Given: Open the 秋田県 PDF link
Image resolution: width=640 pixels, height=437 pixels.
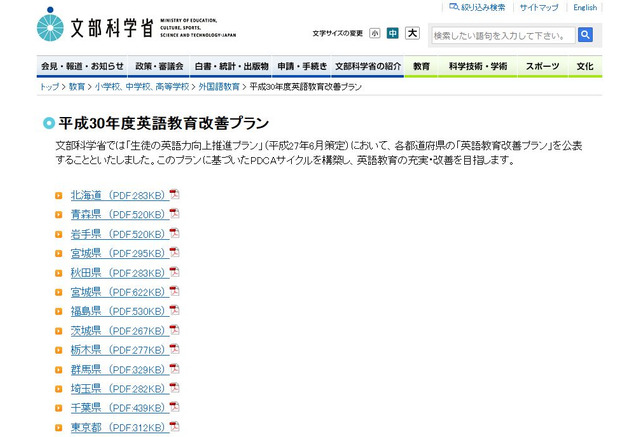Looking at the screenshot, I should pos(120,273).
